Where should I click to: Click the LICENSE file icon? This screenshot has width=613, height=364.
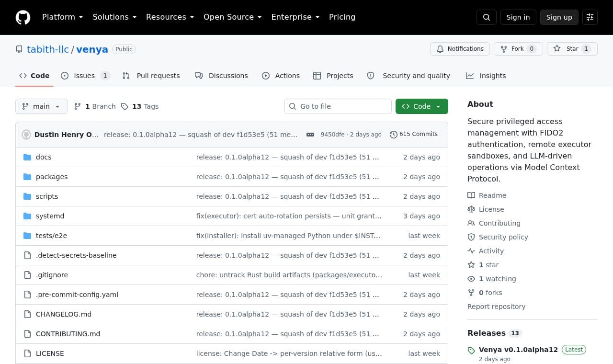(x=27, y=353)
